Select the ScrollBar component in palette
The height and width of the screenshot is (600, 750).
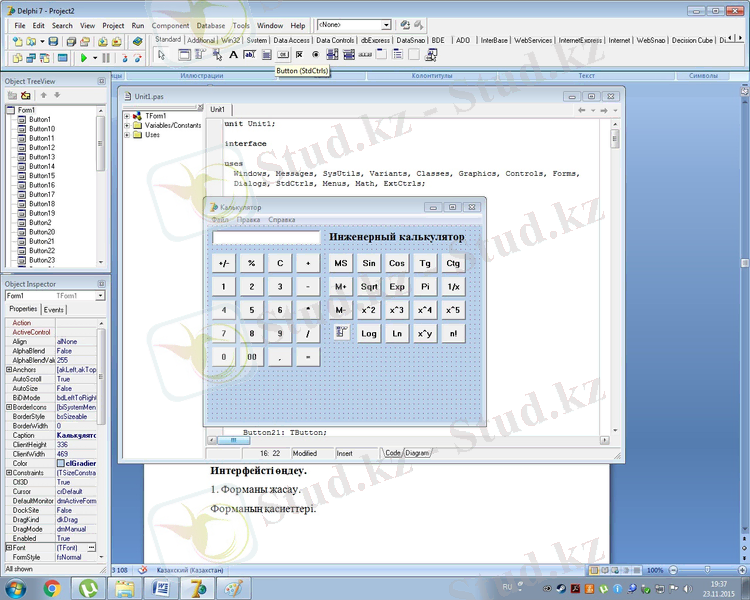tap(365, 55)
